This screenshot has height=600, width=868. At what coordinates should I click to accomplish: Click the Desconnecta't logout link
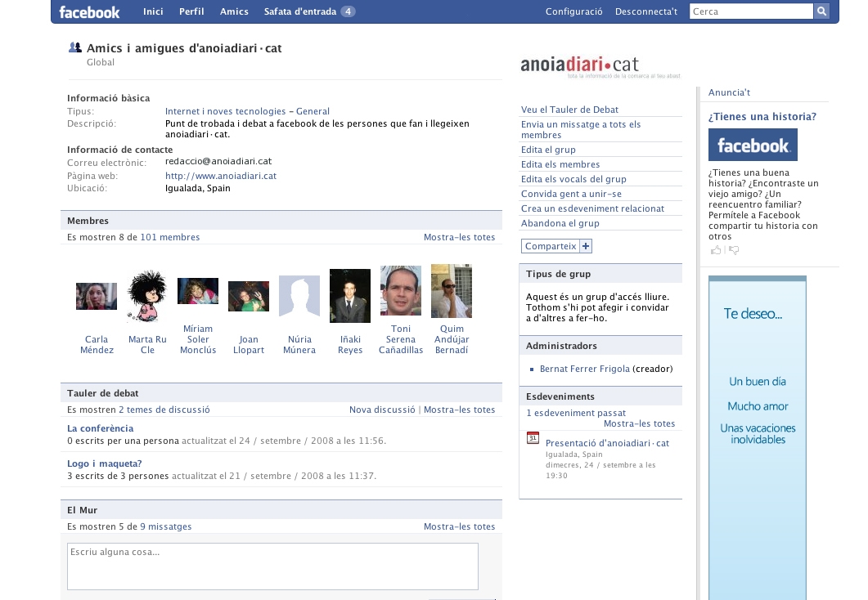(646, 12)
